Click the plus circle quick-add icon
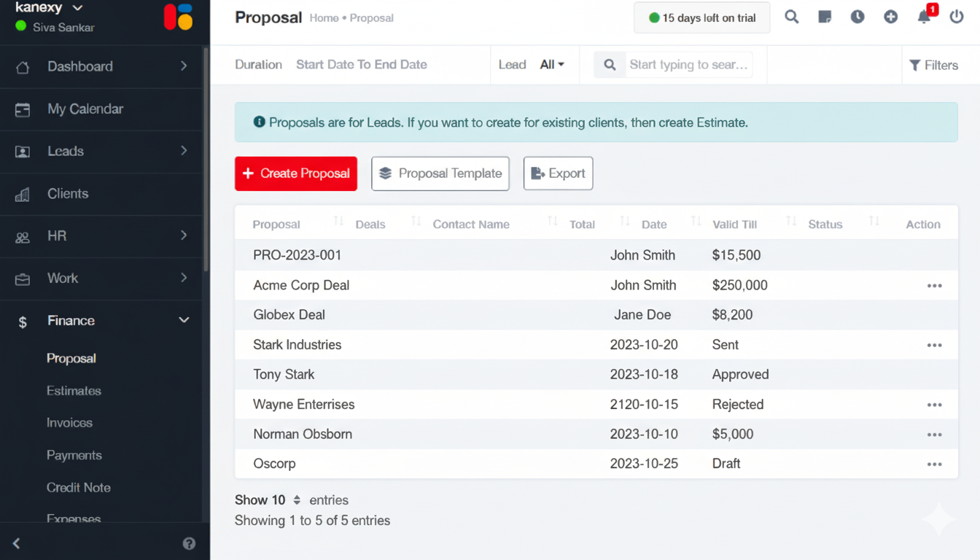This screenshot has width=980, height=560. [x=890, y=17]
